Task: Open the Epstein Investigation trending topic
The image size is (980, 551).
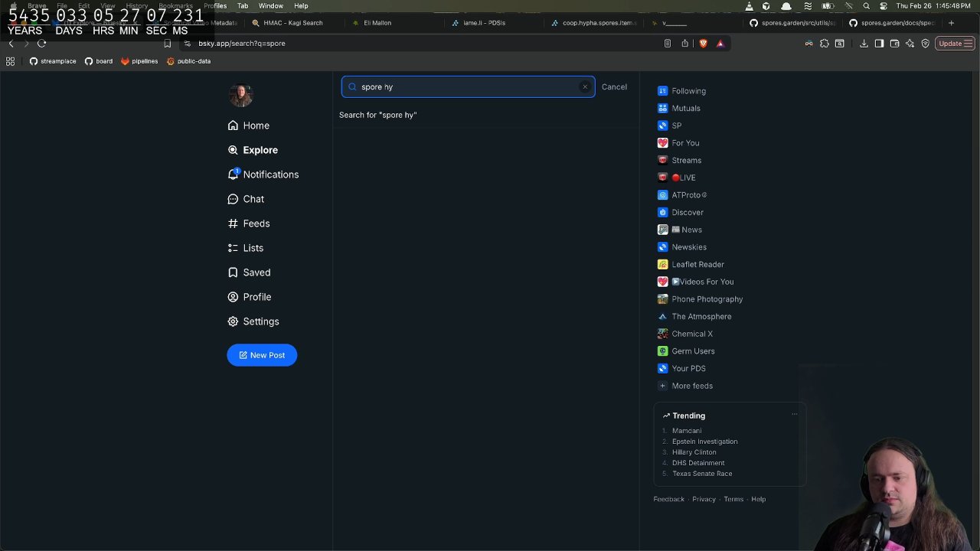Action: click(704, 442)
